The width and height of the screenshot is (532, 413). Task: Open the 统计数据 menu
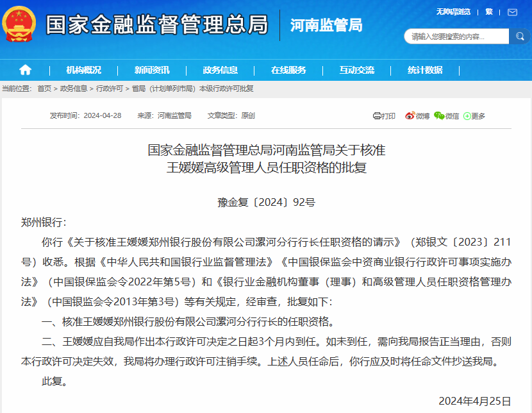[424, 70]
